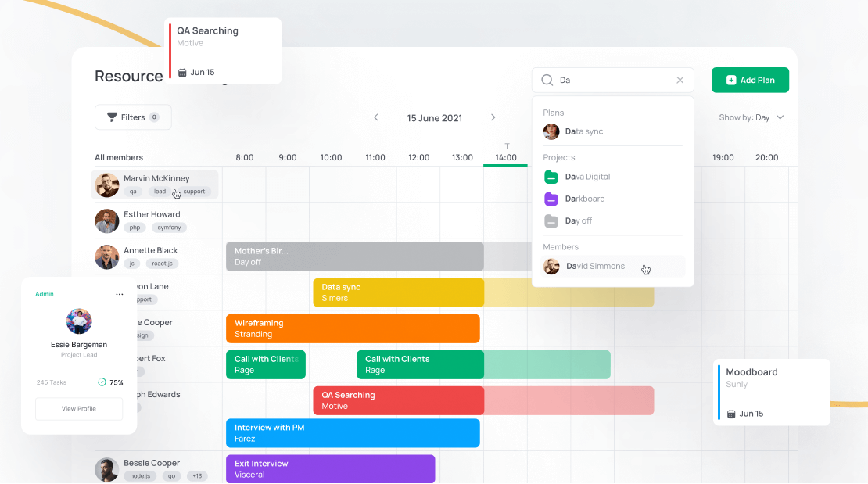Screen dimensions: 868x484
Task: Click Marvin McKinney's avatar
Action: [107, 185]
